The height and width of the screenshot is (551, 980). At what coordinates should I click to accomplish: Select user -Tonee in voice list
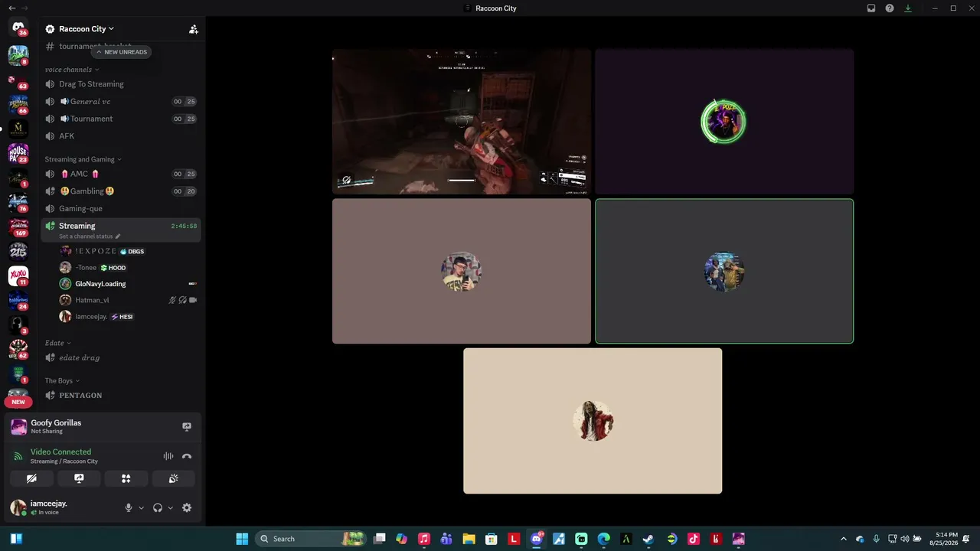129,268
